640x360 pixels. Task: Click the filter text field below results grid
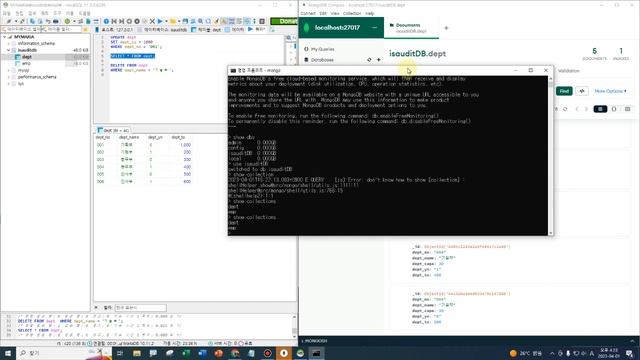(x=140, y=307)
